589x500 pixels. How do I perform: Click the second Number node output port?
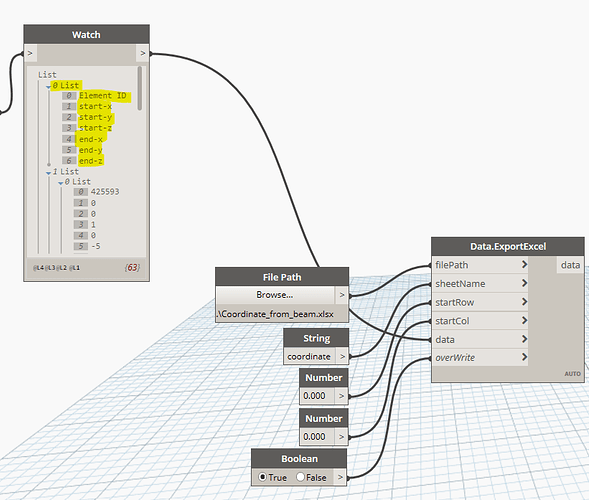[341, 437]
